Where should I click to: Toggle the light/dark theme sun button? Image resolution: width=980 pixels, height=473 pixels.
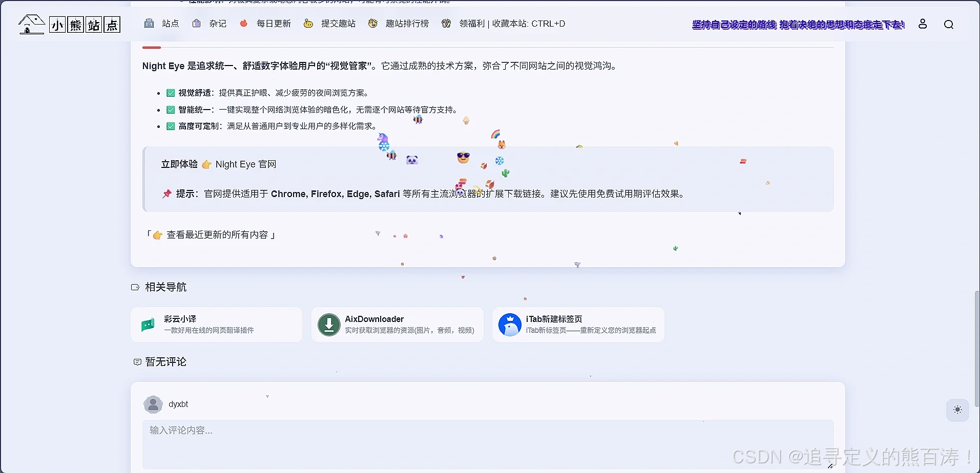pyautogui.click(x=957, y=410)
